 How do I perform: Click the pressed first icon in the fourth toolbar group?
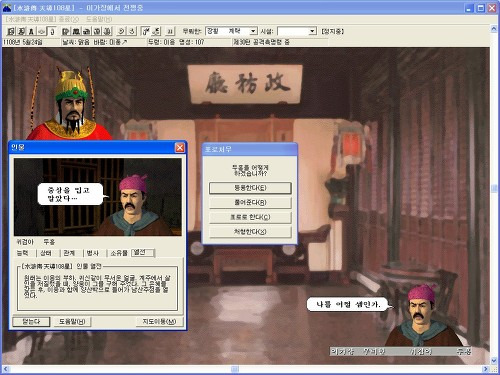coord(146,31)
